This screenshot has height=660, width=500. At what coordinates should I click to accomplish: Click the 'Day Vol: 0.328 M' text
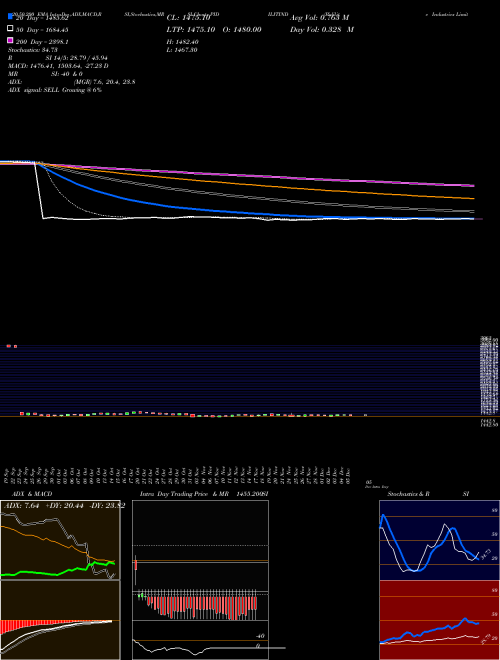click(x=322, y=30)
